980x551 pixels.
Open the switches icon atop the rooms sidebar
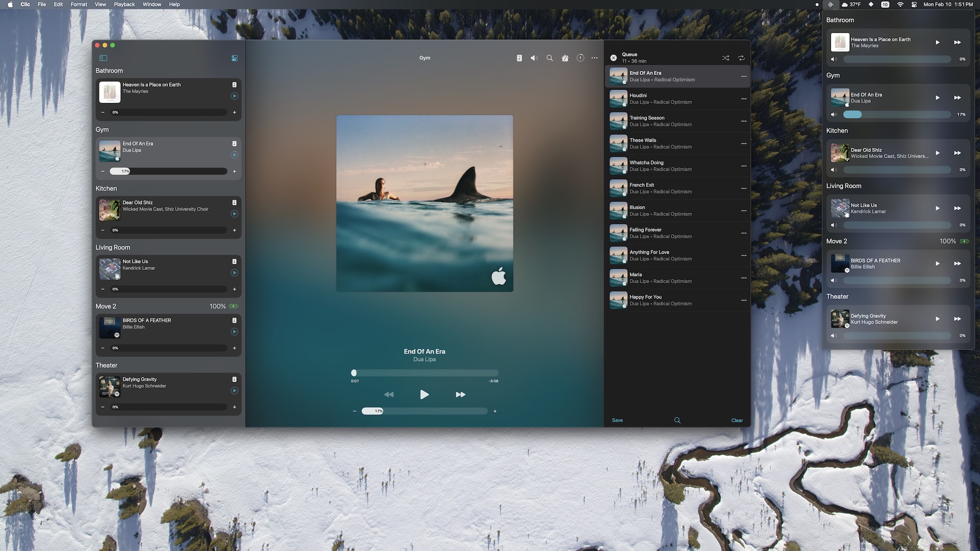[235, 58]
